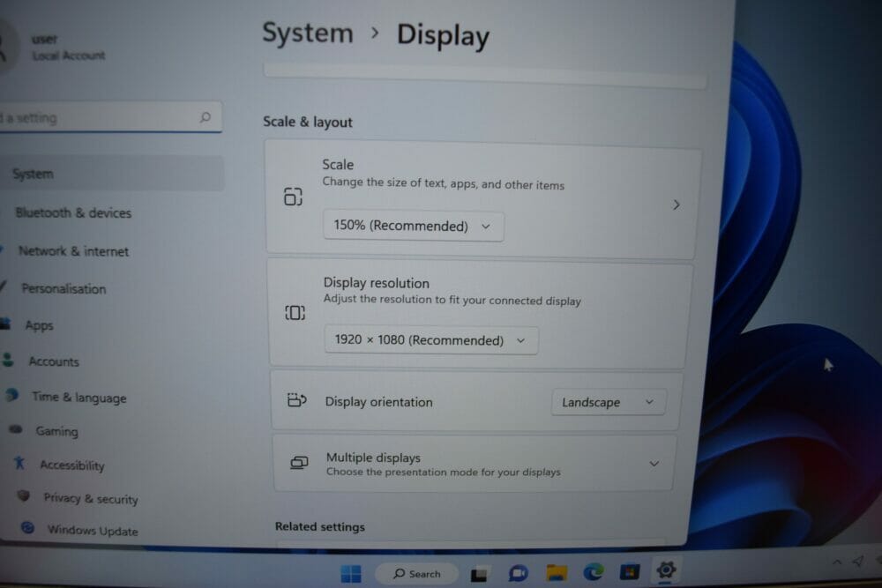This screenshot has height=588, width=882.
Task: Click the Privacy & security shield icon
Action: pyautogui.click(x=23, y=495)
